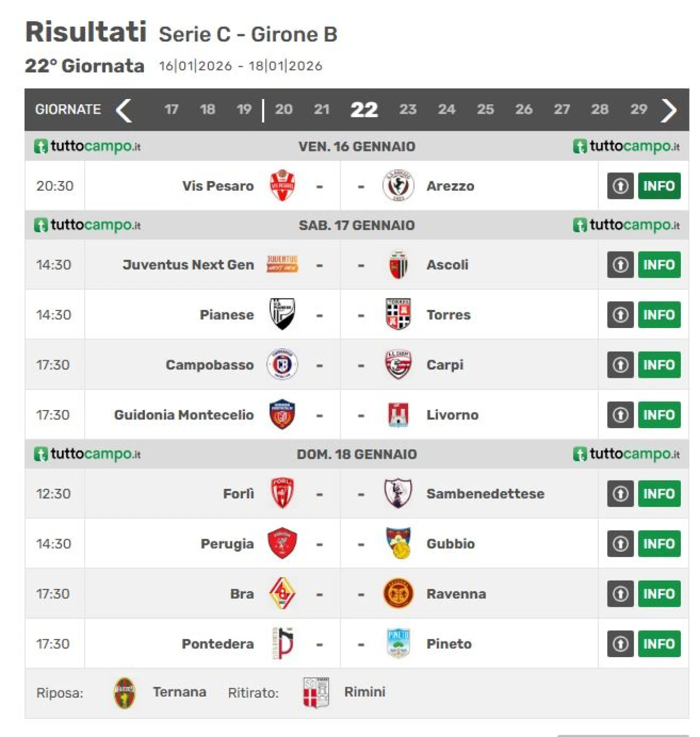Open INFO for Vis Pesaro vs Arezzo
Viewport: 700px width, 737px height.
tap(659, 186)
